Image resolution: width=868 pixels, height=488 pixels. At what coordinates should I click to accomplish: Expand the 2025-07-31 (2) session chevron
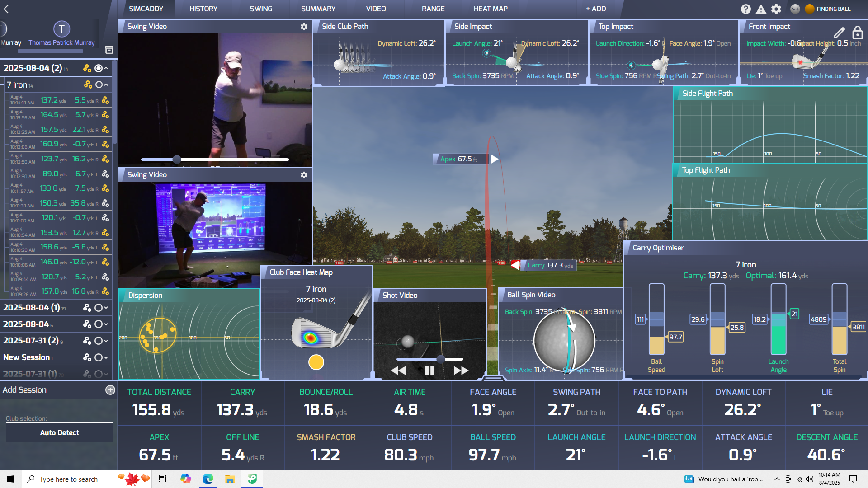(106, 341)
